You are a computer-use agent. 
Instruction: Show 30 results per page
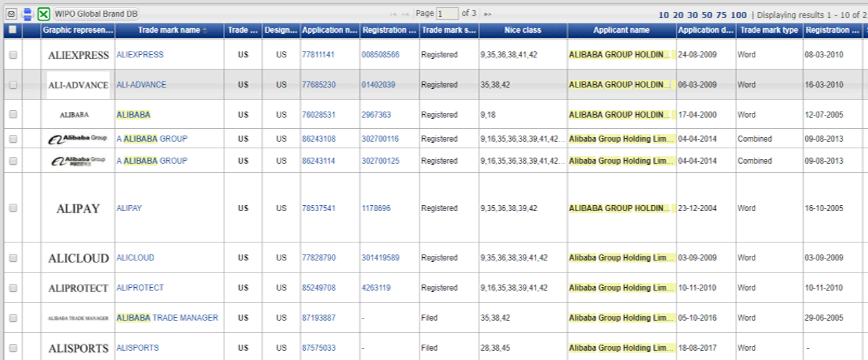[692, 15]
